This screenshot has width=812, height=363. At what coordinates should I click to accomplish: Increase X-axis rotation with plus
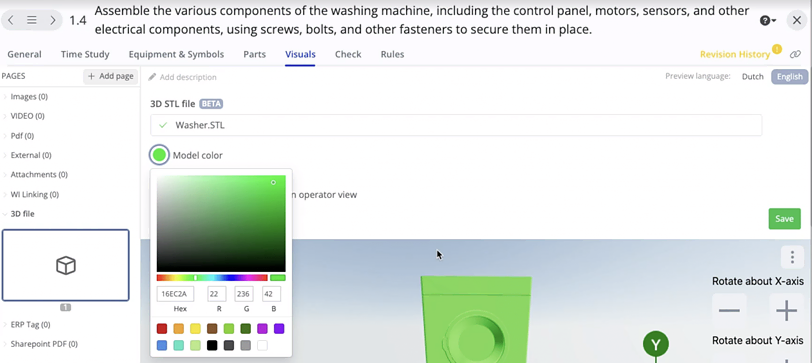[786, 311]
